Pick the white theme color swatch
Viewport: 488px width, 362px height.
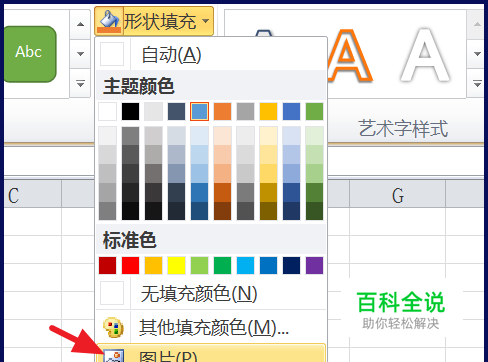pos(108,111)
